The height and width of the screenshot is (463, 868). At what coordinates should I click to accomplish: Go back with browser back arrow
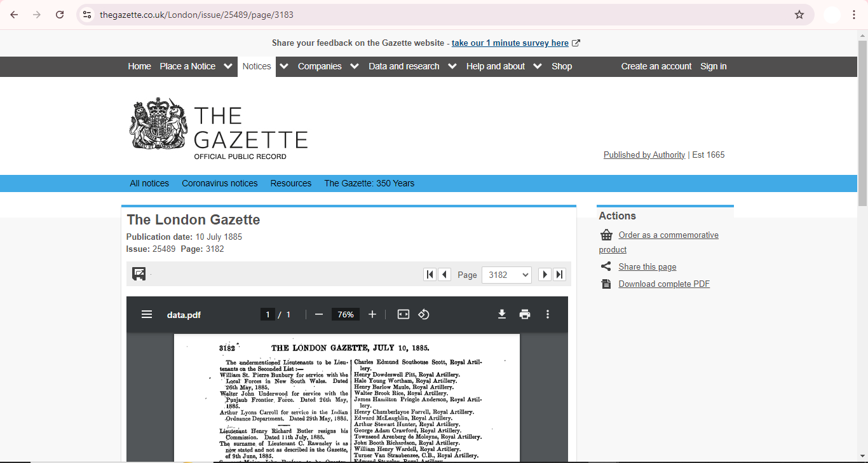point(14,15)
